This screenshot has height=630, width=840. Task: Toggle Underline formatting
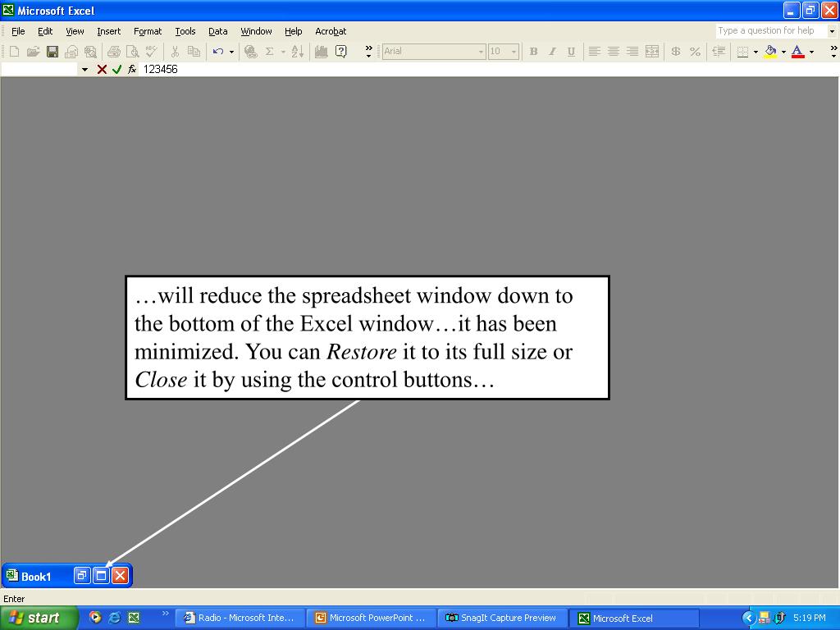tap(571, 52)
